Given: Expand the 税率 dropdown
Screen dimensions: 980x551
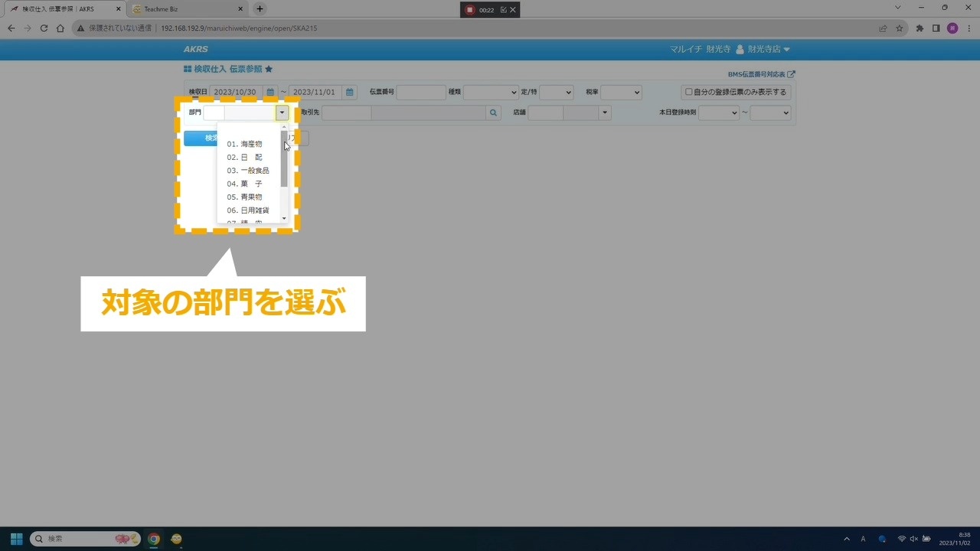Looking at the screenshot, I should tap(621, 93).
